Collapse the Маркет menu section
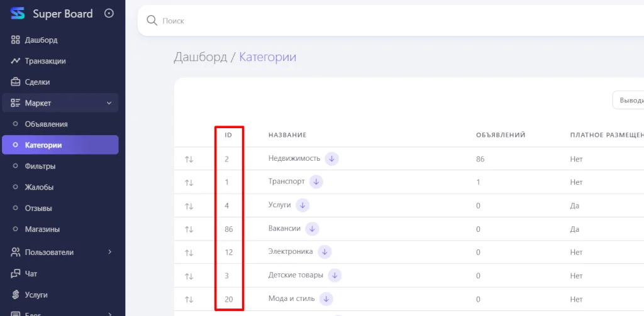 click(109, 103)
